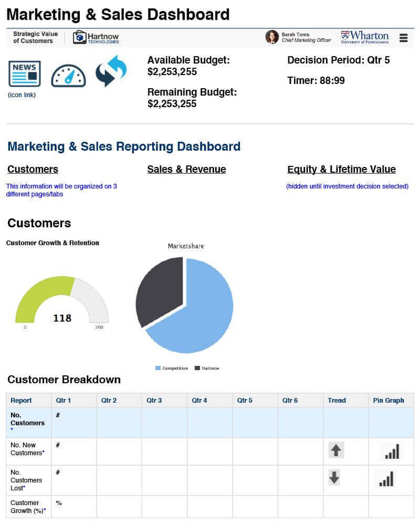Click the downward trend arrow for Customers Lost
Viewport: 420px width, 525px height.
tap(334, 479)
